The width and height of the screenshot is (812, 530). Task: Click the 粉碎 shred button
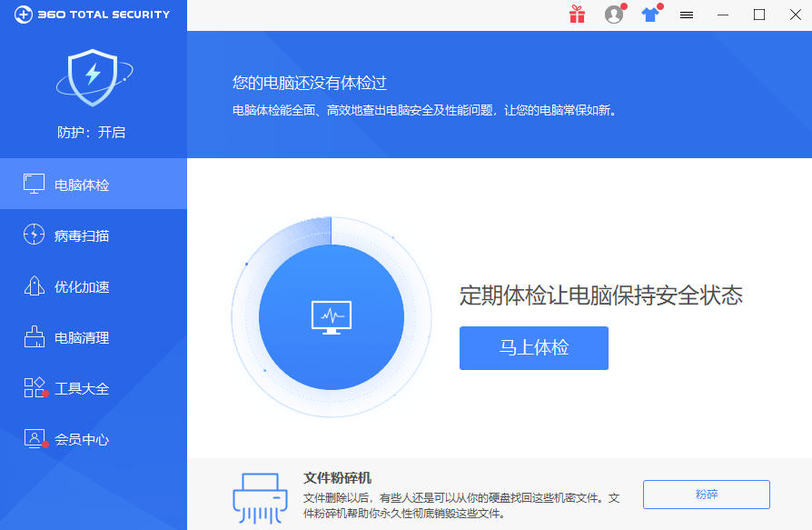[705, 495]
